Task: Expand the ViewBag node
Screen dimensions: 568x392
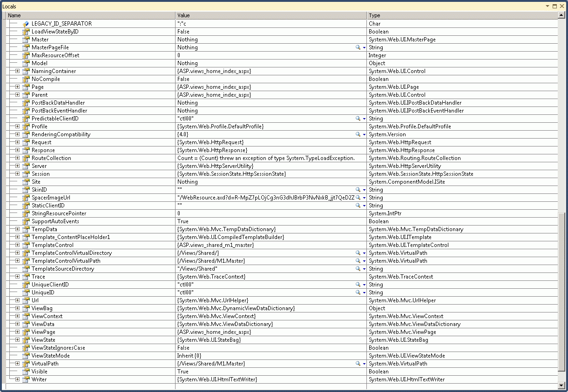Action: tap(17, 308)
